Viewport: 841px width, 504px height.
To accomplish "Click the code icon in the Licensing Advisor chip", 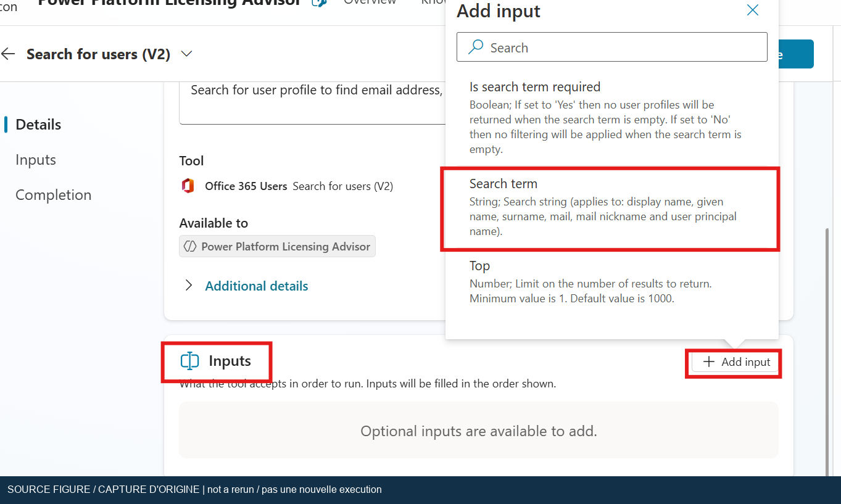I will [189, 247].
